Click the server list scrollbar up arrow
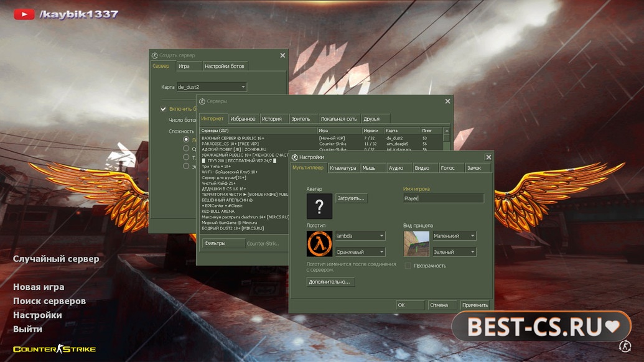Screen dimensions: 644x362 [x=447, y=131]
